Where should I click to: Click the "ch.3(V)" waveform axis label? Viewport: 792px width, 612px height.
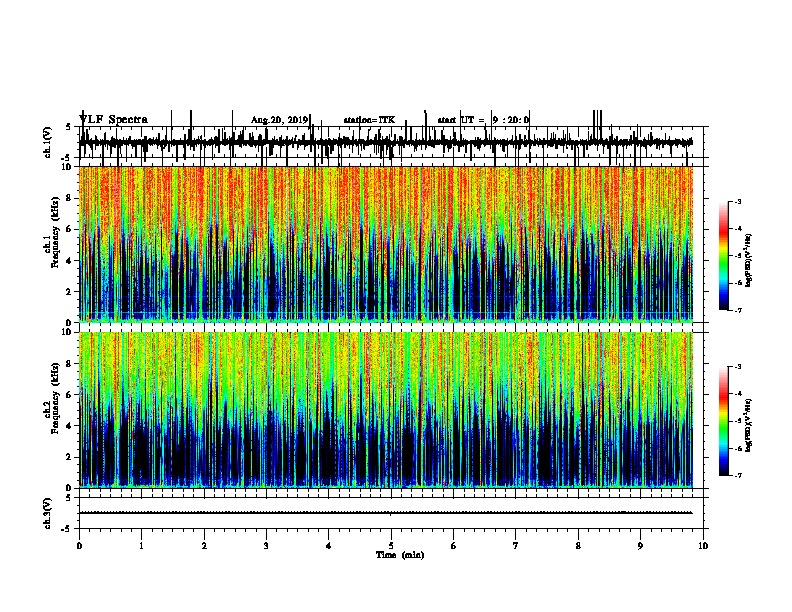47,513
